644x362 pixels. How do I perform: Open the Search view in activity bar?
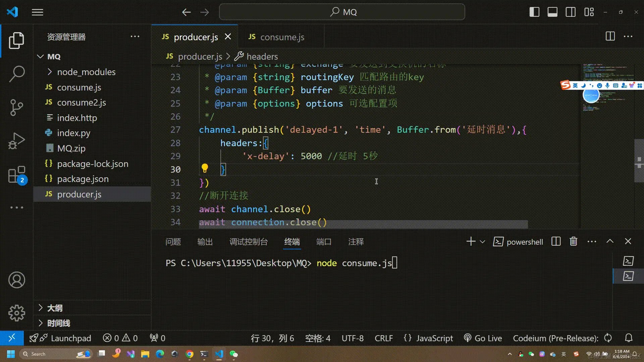16,74
